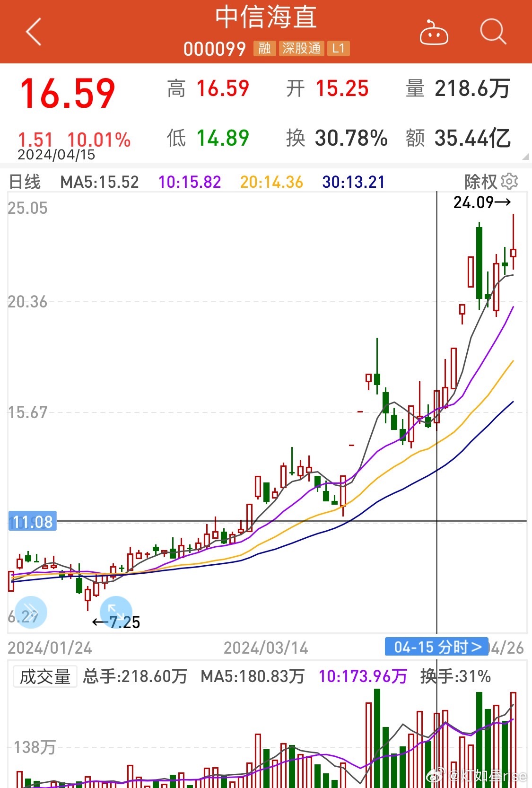
Task: Tap the current price 16.59
Action: click(x=68, y=94)
